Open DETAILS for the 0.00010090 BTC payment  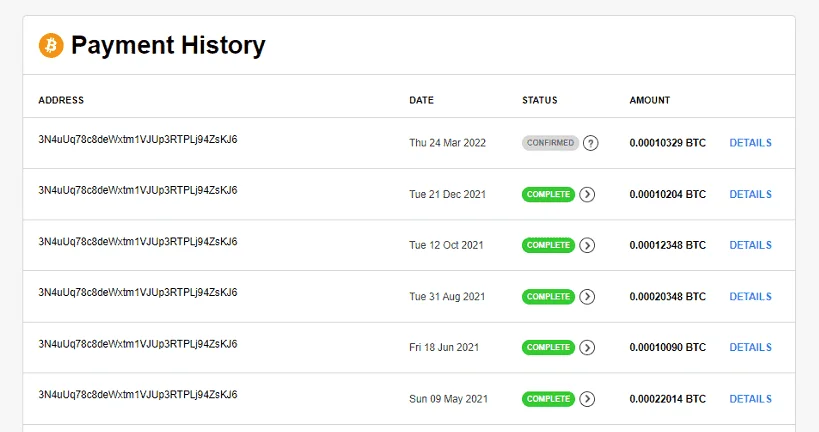(751, 347)
